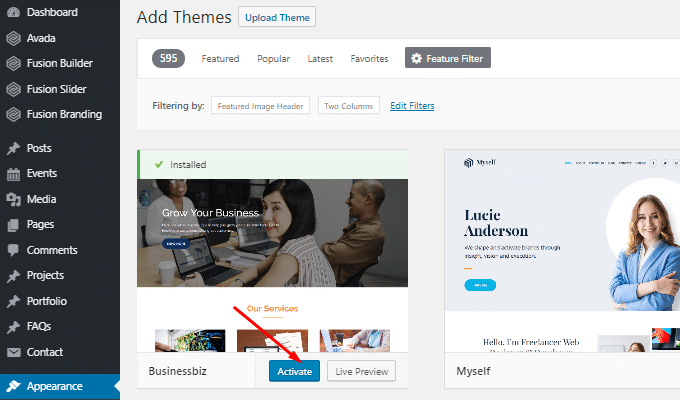
Task: Open Fusion Slider menu label
Action: pyautogui.click(x=57, y=89)
